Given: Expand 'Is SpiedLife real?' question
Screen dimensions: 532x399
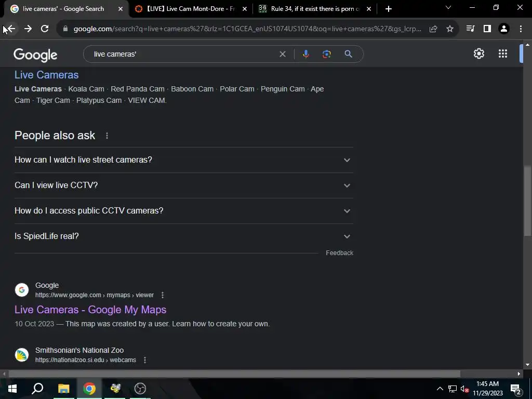Looking at the screenshot, I should 183,236.
